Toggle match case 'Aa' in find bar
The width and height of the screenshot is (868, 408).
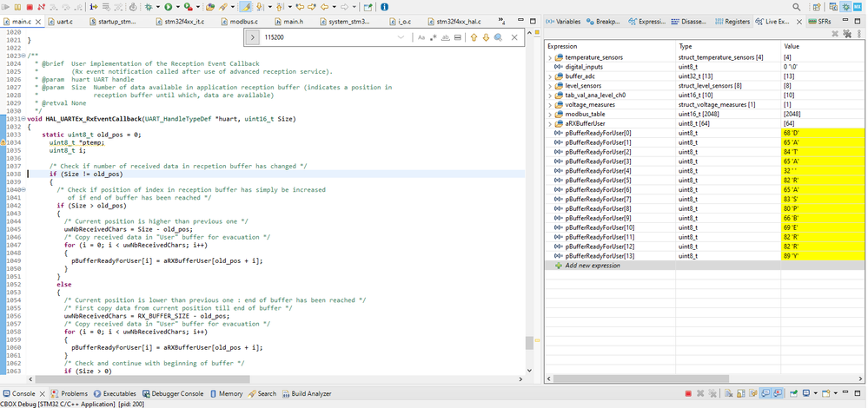(421, 37)
